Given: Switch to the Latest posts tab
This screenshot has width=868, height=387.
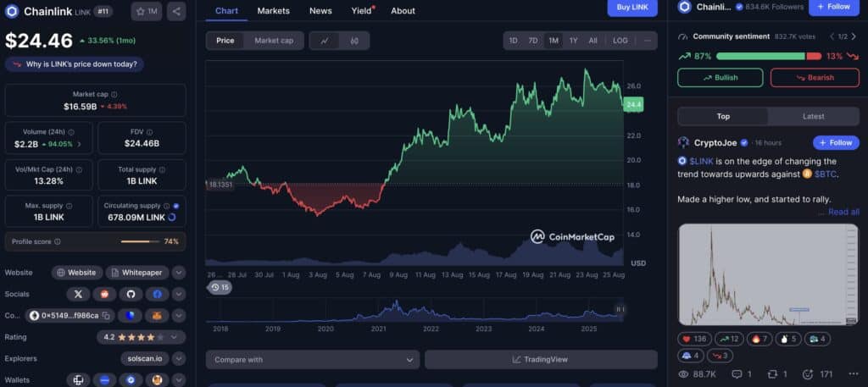Looking at the screenshot, I should coord(813,116).
